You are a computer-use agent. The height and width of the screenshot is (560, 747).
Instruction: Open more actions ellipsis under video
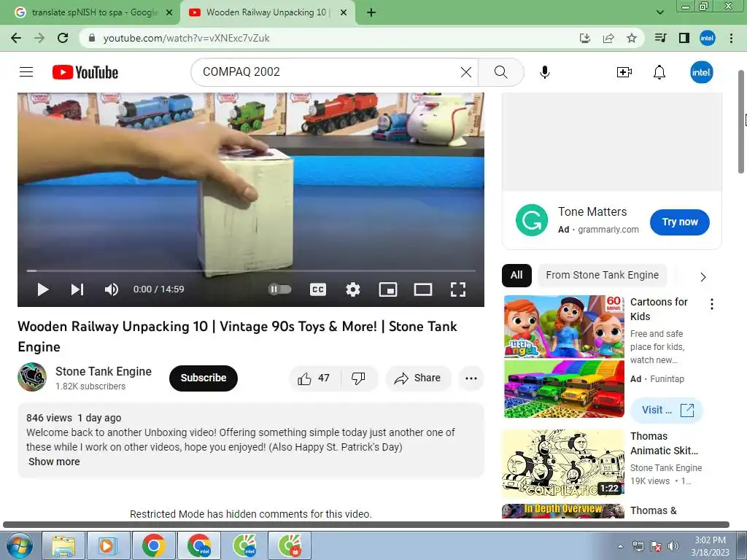click(x=471, y=378)
